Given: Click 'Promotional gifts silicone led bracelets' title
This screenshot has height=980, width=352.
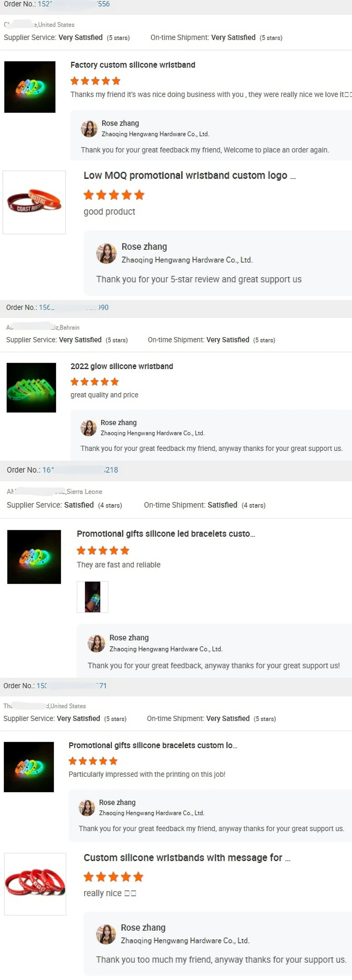Looking at the screenshot, I should [166, 534].
